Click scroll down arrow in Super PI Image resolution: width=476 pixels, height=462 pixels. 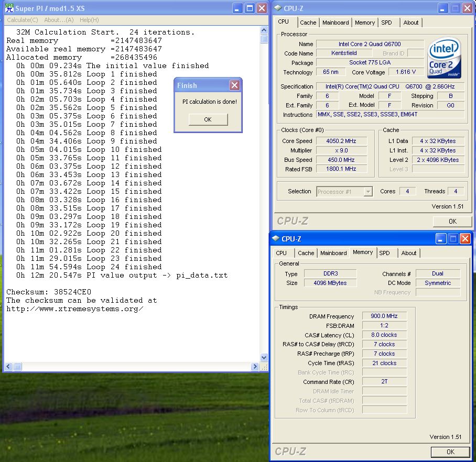click(x=264, y=357)
